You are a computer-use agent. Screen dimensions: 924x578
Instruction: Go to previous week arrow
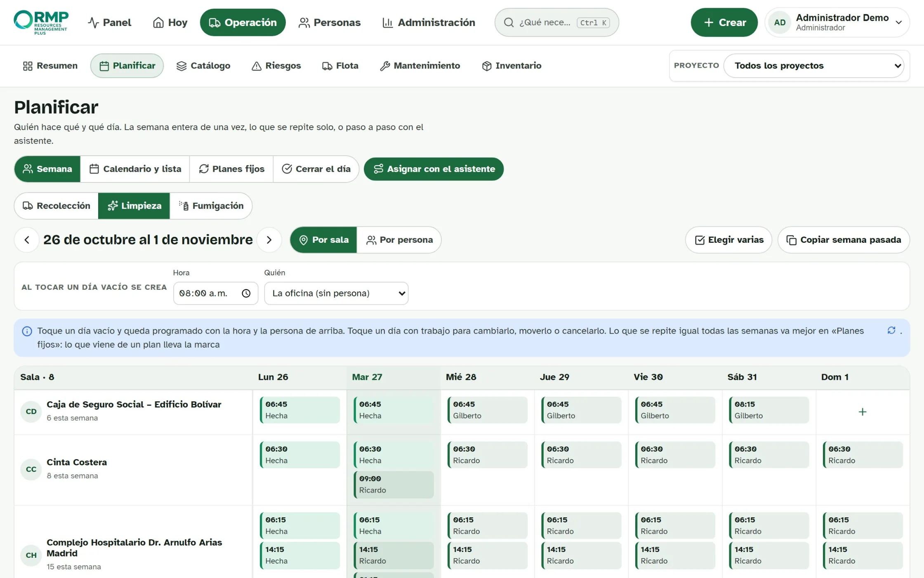pos(27,240)
